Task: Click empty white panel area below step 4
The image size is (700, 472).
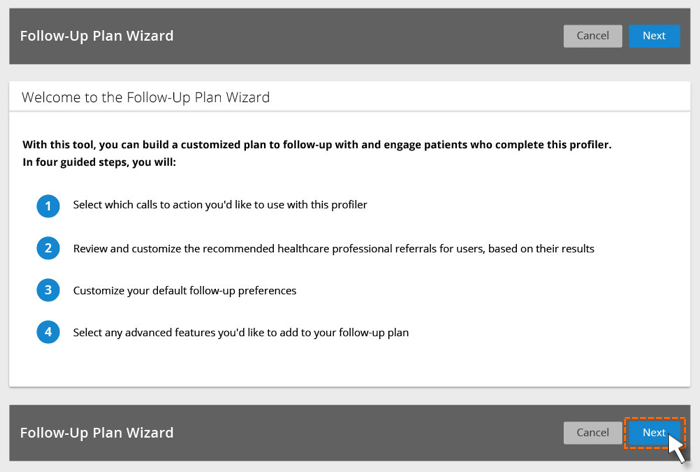Action: [350, 366]
